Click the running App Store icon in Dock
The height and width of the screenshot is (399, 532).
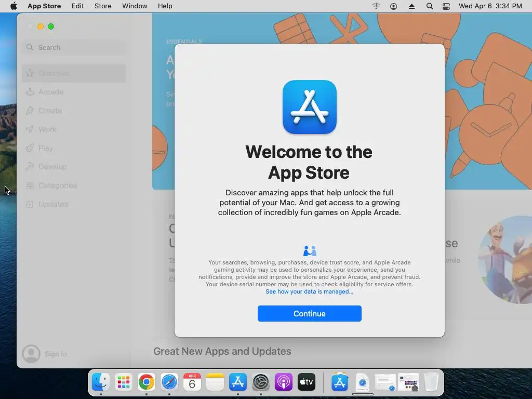tap(238, 382)
